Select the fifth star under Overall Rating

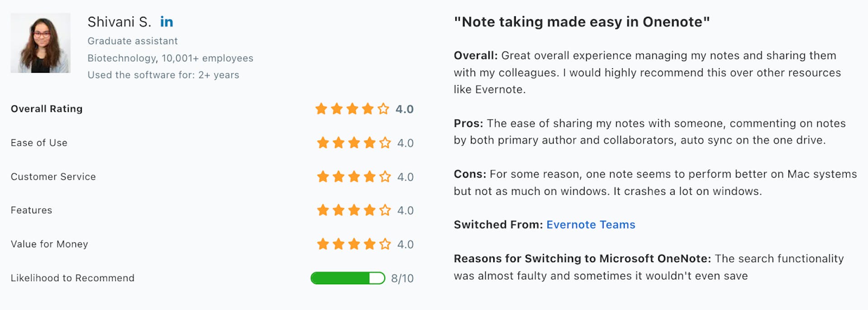tap(383, 108)
